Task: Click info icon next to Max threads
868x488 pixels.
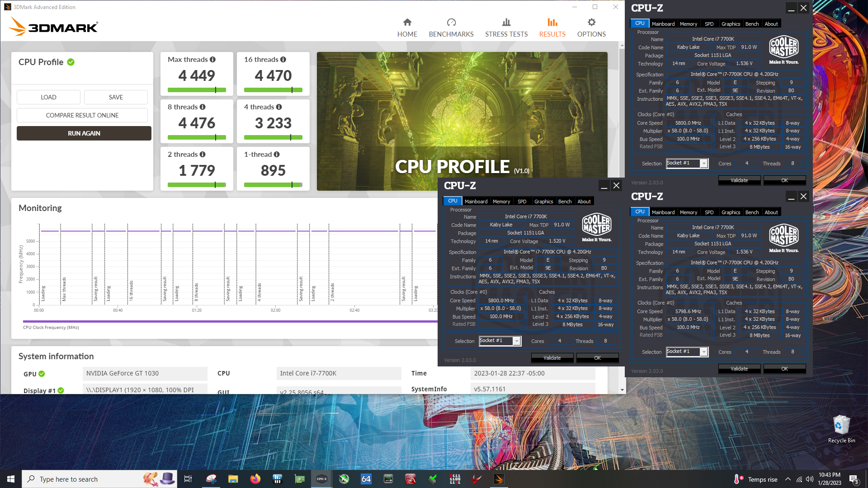Action: click(x=212, y=60)
